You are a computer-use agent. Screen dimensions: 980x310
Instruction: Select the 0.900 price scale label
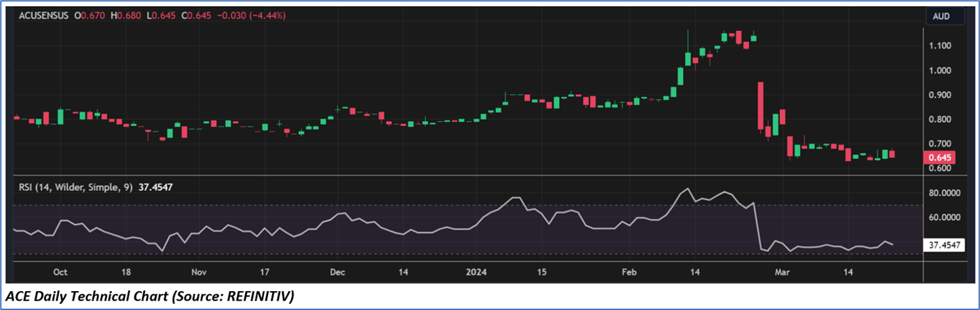(939, 95)
